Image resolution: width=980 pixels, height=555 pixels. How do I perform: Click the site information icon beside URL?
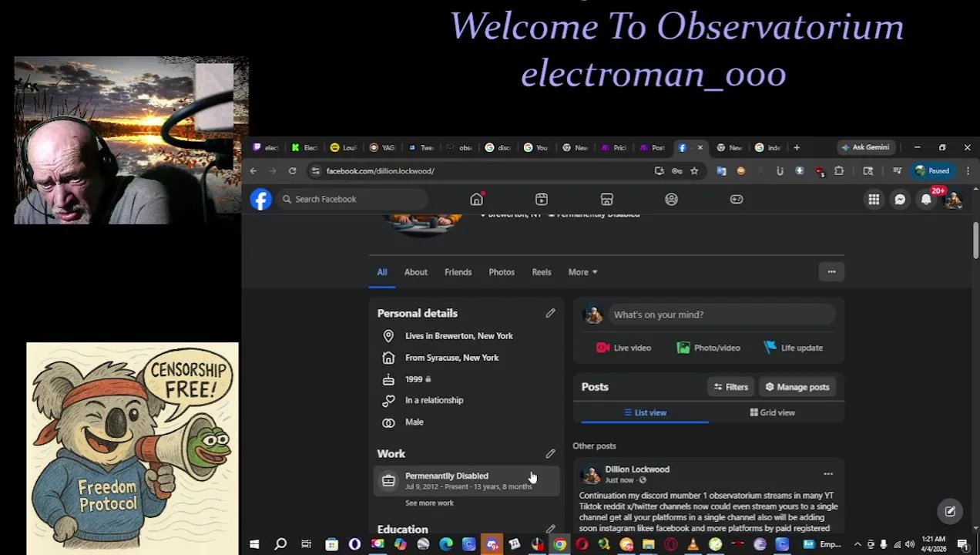315,171
